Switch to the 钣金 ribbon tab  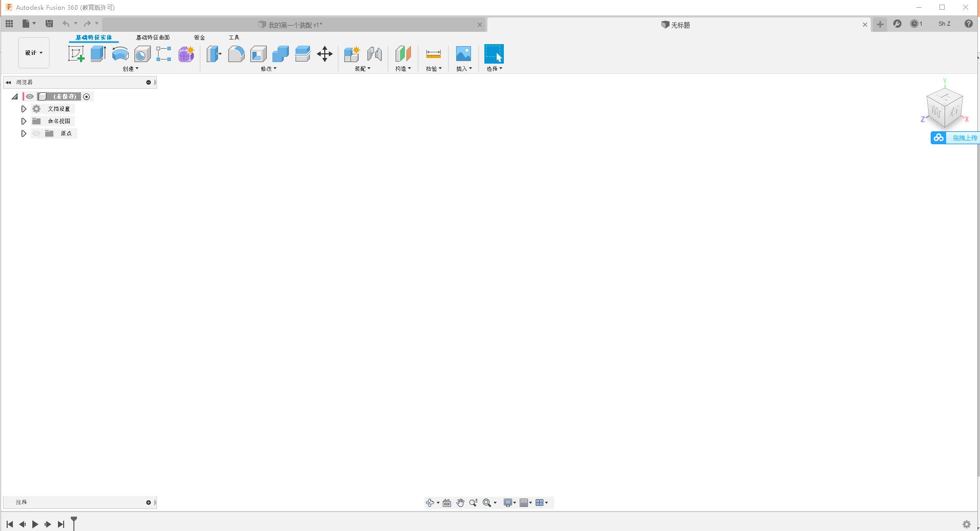coord(199,37)
